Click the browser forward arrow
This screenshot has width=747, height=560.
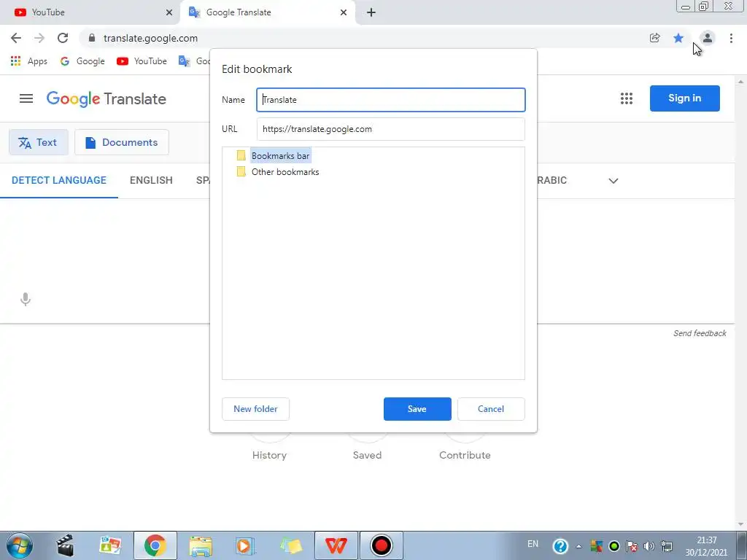pyautogui.click(x=39, y=38)
